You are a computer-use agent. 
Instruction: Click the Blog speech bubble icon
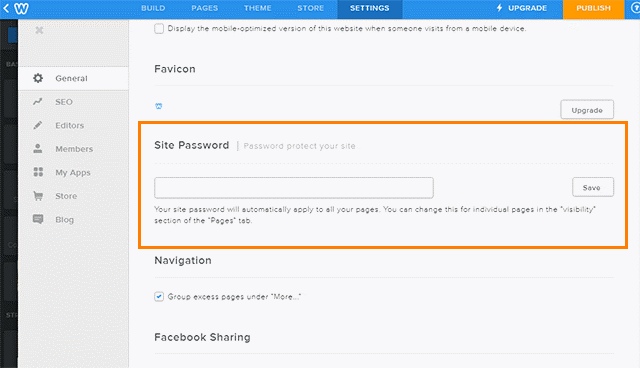38,219
